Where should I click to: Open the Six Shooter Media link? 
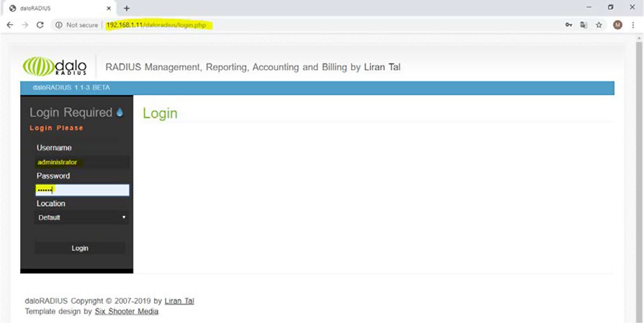pyautogui.click(x=126, y=311)
